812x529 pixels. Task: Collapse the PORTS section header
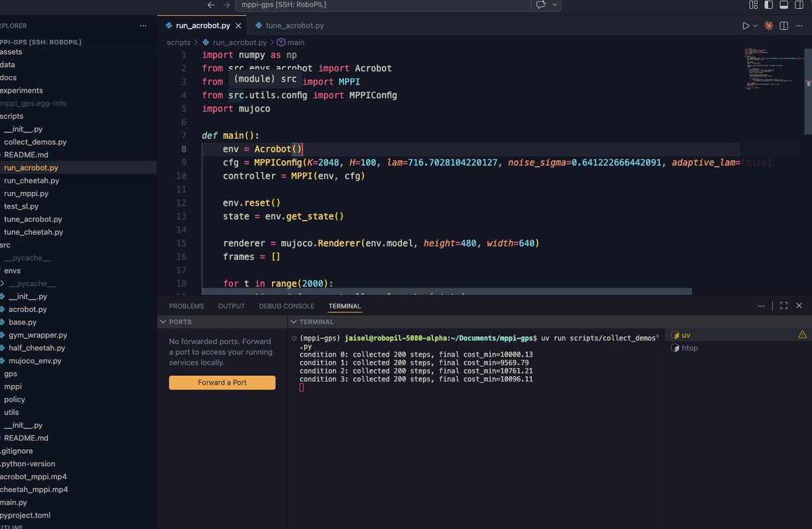pyautogui.click(x=223, y=322)
